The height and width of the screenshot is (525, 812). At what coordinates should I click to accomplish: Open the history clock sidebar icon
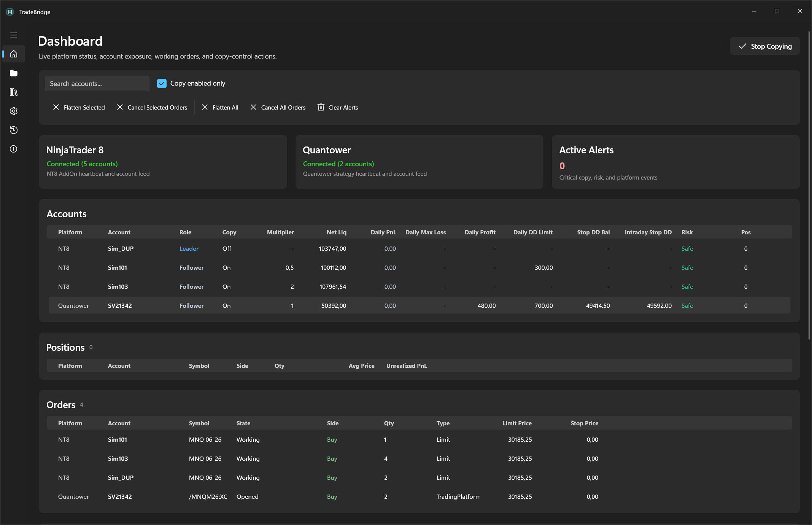(x=14, y=130)
